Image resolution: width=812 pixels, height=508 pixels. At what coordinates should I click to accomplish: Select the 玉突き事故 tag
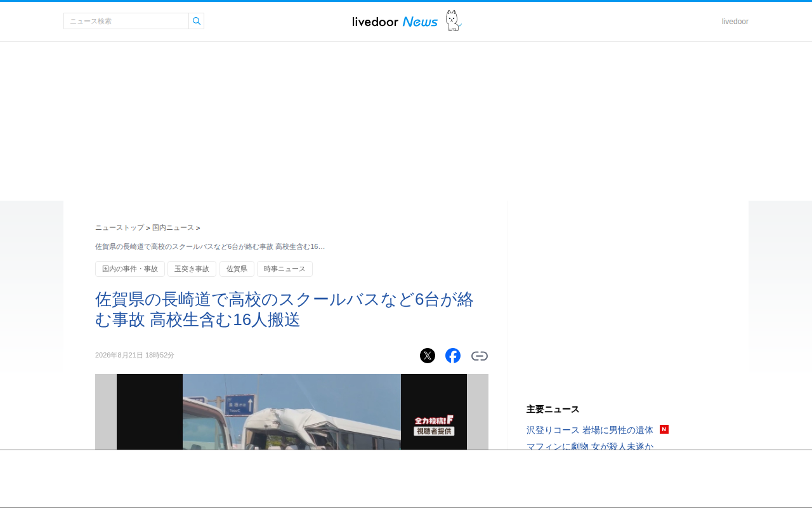pyautogui.click(x=192, y=269)
